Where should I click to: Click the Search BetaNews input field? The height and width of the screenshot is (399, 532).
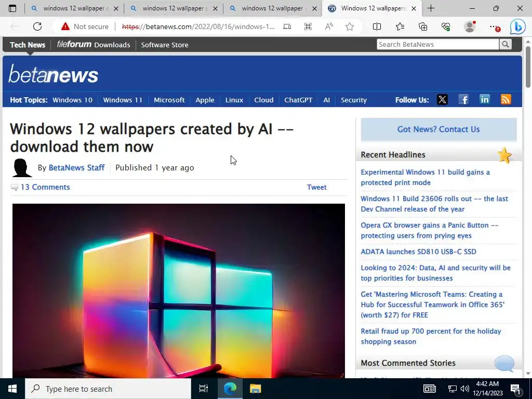pos(437,44)
